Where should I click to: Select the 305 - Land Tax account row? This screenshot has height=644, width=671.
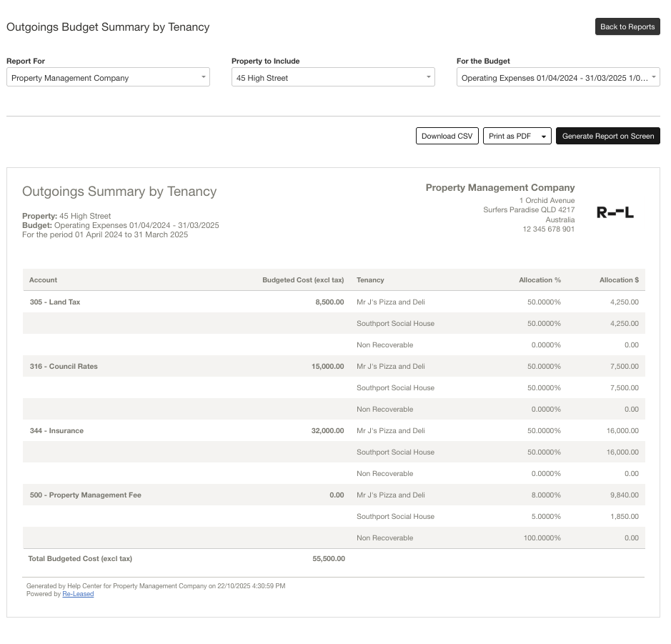coord(55,302)
